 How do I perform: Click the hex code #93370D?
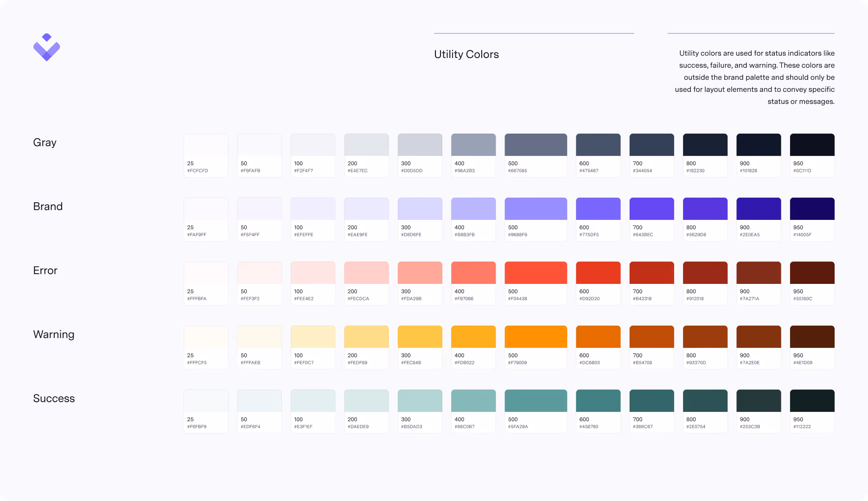(x=696, y=363)
